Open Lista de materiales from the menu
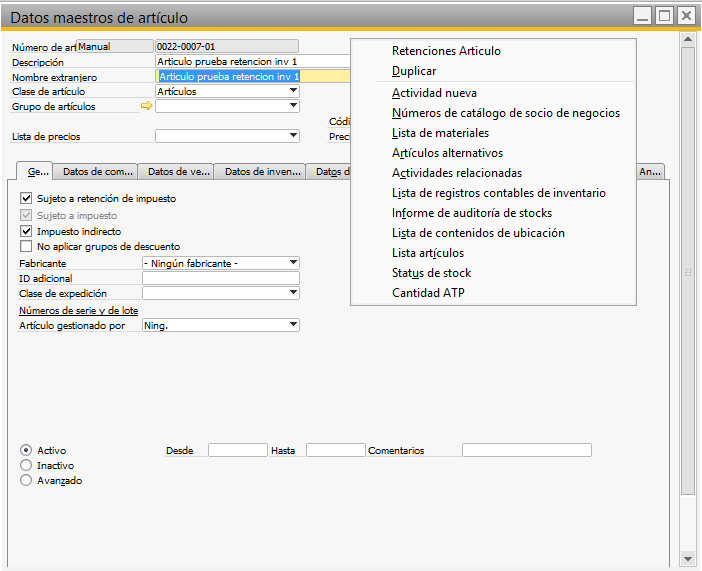The height and width of the screenshot is (571, 702). pos(440,133)
